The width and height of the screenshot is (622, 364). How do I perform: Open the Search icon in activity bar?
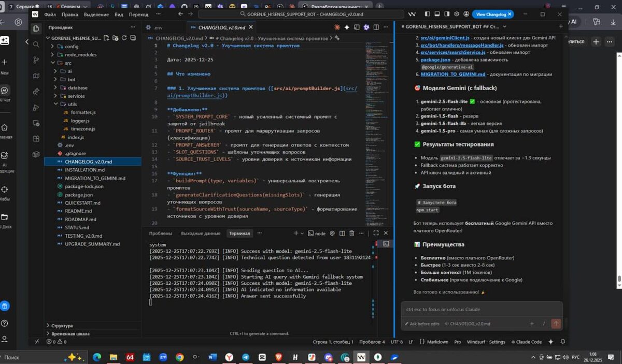point(36,45)
